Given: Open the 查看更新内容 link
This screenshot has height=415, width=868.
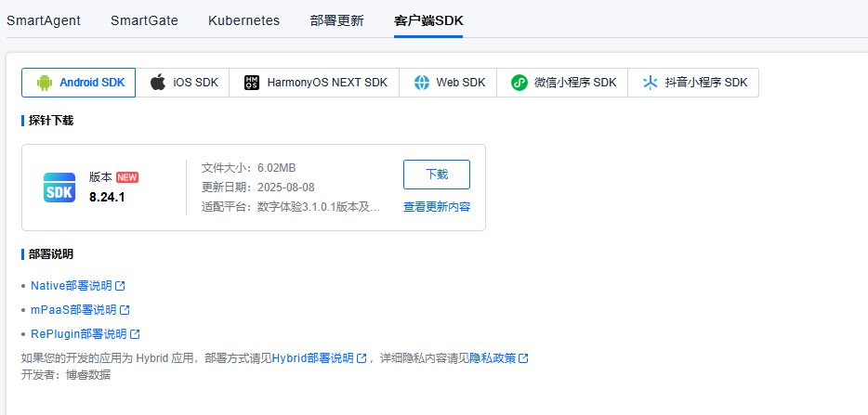Looking at the screenshot, I should coord(436,207).
